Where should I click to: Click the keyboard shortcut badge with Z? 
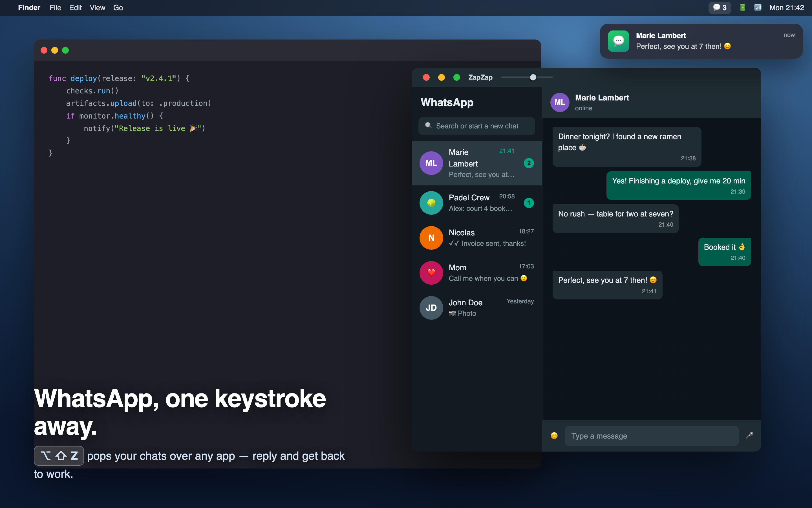point(59,456)
